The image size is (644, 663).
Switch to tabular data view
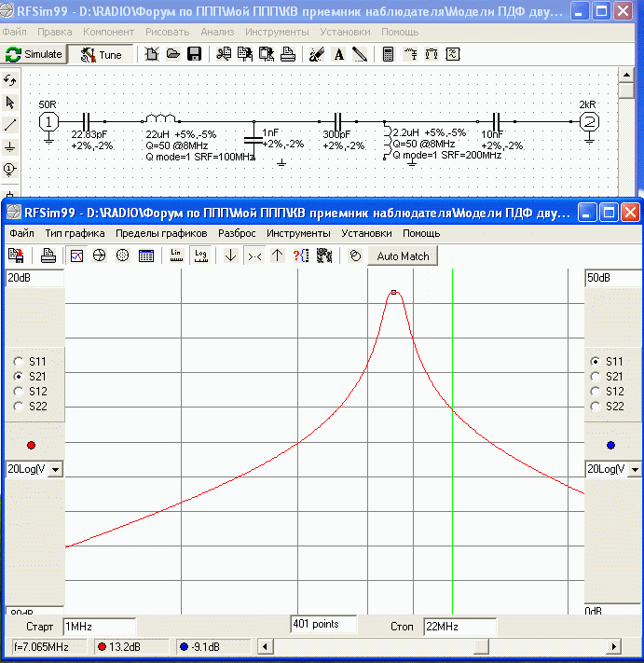click(x=145, y=256)
